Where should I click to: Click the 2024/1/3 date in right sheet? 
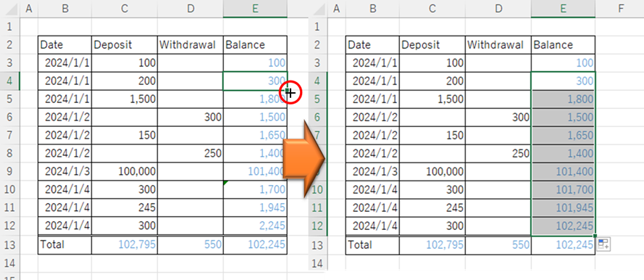click(372, 172)
